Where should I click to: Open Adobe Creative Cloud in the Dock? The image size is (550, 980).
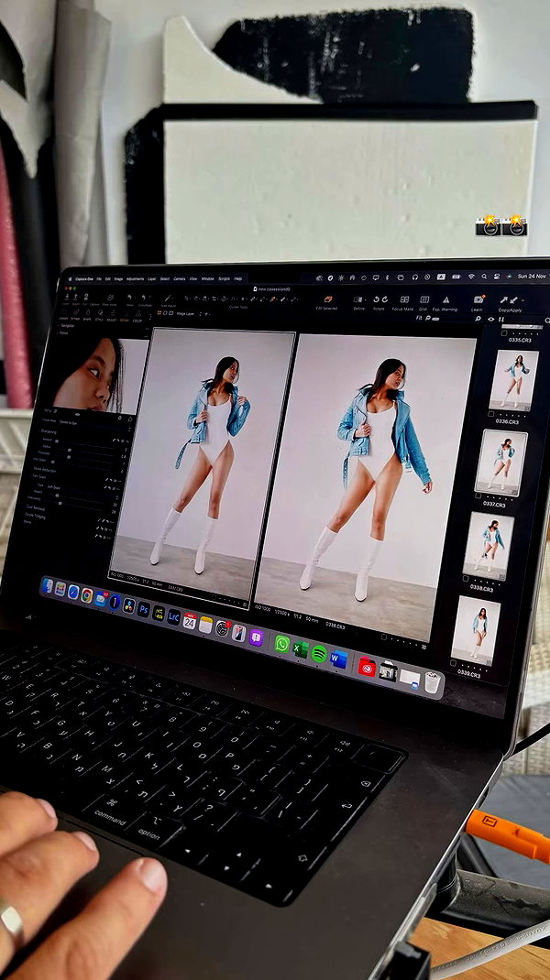[367, 666]
